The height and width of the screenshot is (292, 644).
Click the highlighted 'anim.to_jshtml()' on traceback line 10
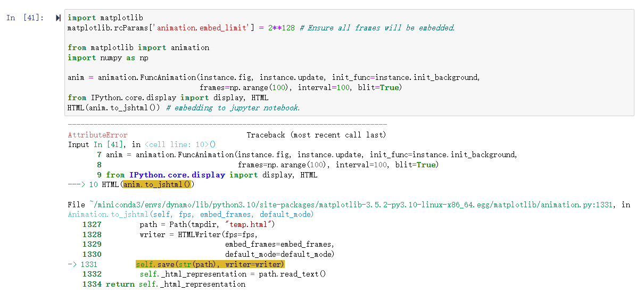click(156, 185)
